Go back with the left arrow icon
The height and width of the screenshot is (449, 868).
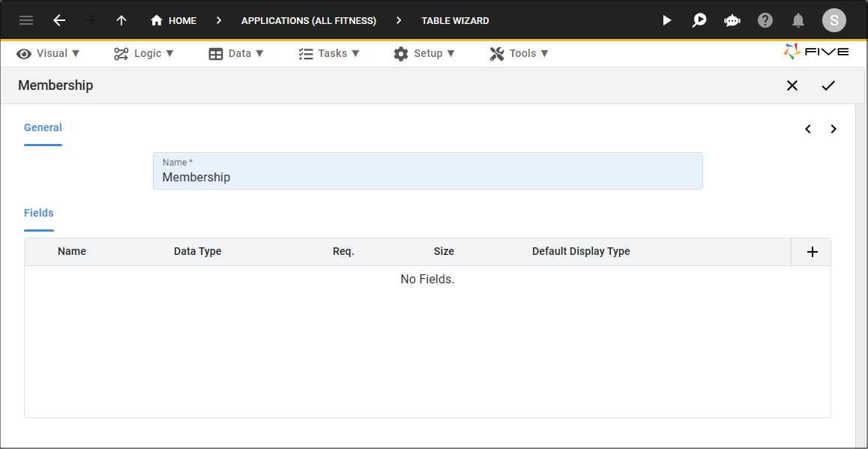click(59, 20)
